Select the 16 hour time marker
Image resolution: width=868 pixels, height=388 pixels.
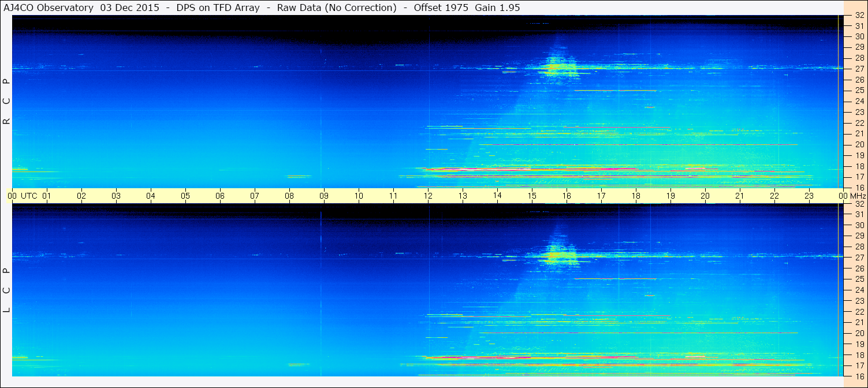(x=567, y=196)
